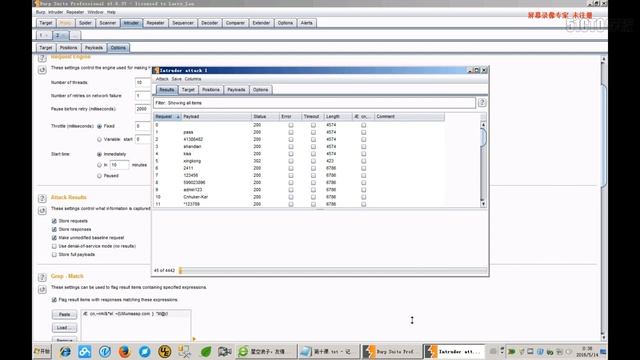Open the blue swirl browser taskbar icon
Image resolution: width=640 pixels, height=360 pixels.
coord(144,351)
